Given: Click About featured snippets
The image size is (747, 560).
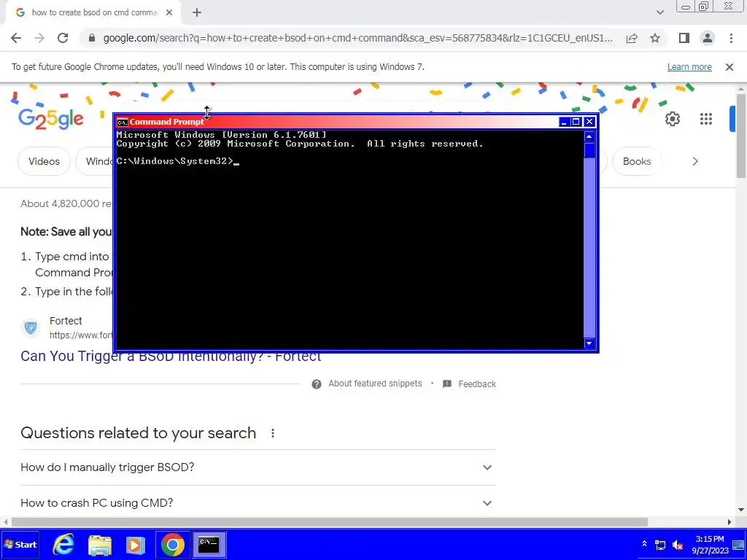Looking at the screenshot, I should (375, 384).
